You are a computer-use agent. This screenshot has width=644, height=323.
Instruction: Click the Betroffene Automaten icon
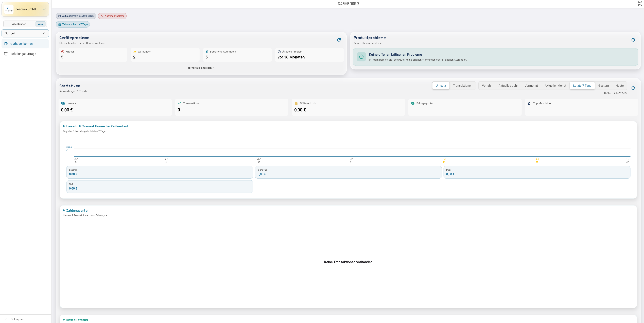[207, 52]
